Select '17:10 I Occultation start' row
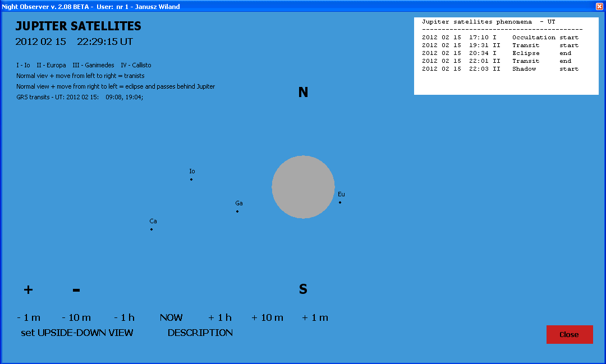The image size is (606, 364). 500,38
